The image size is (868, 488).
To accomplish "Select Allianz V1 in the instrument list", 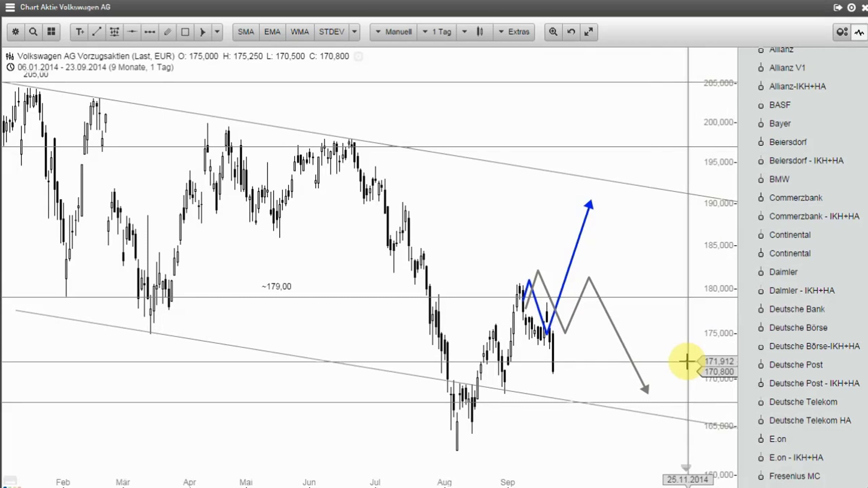I will coord(787,68).
